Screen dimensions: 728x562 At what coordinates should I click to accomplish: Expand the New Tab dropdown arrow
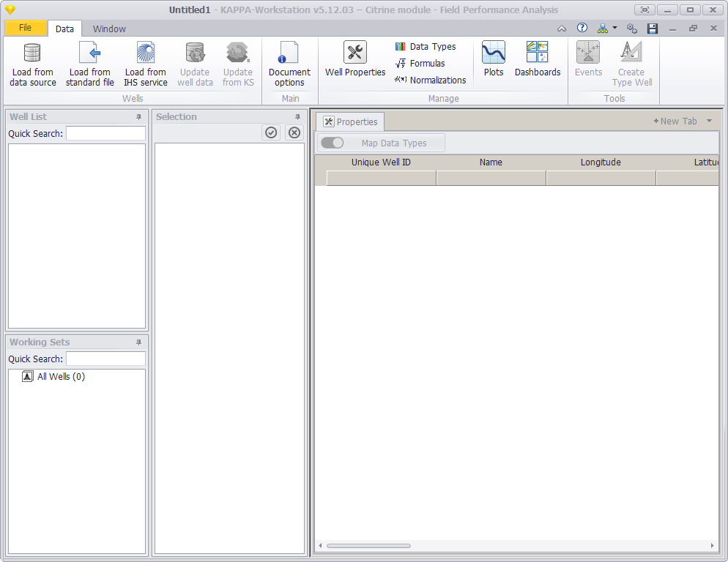(x=709, y=121)
